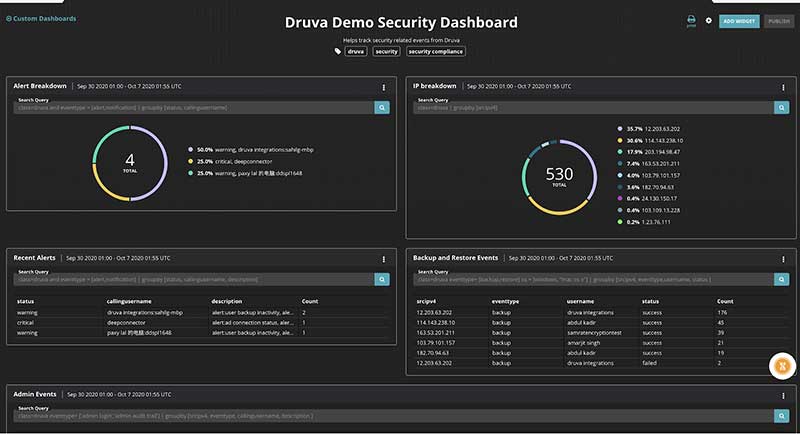Viewport: 800px width, 434px height.
Task: Run search in IP breakdown widget
Action: (x=781, y=107)
